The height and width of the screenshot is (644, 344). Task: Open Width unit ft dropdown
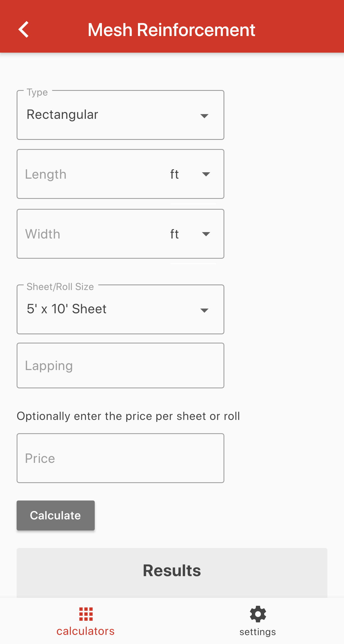[x=193, y=234]
